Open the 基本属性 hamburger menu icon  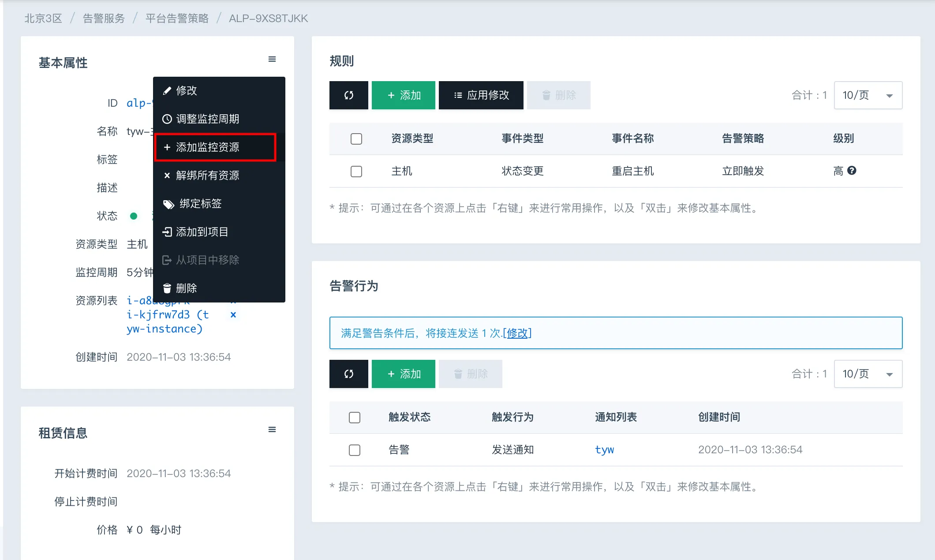coord(272,59)
